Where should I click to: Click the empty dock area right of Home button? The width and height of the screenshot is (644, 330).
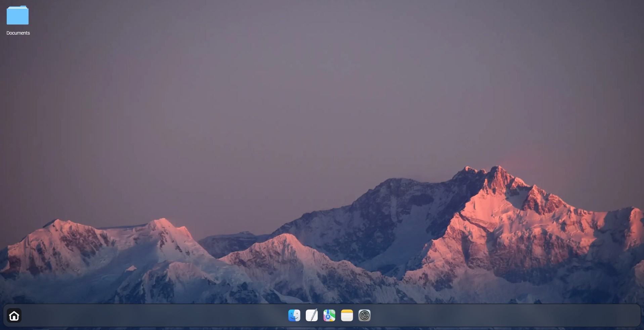coord(134,316)
